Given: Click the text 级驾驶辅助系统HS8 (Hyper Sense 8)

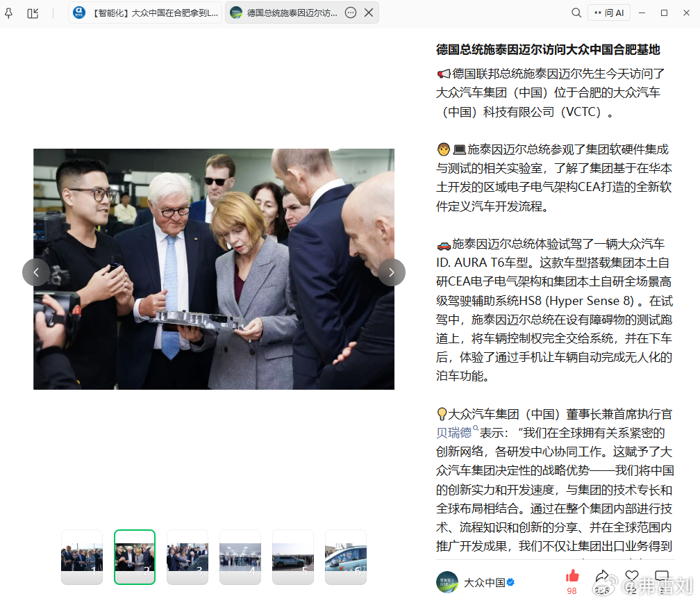Looking at the screenshot, I should (535, 301).
